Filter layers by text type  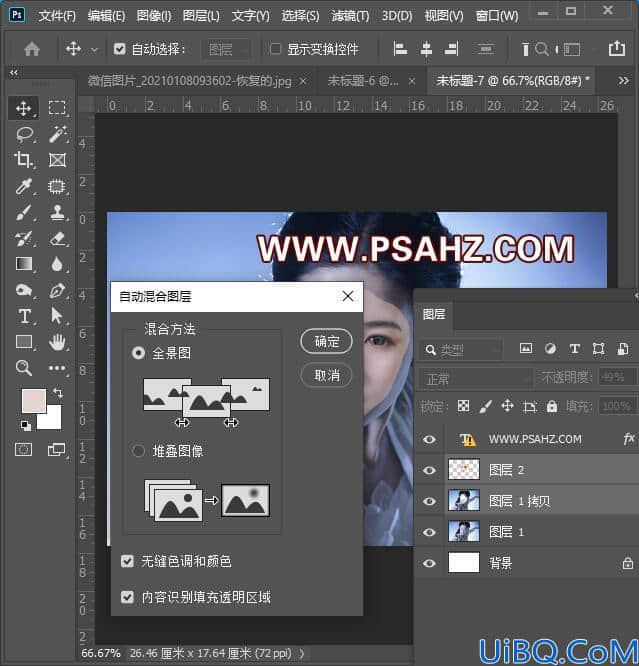574,349
